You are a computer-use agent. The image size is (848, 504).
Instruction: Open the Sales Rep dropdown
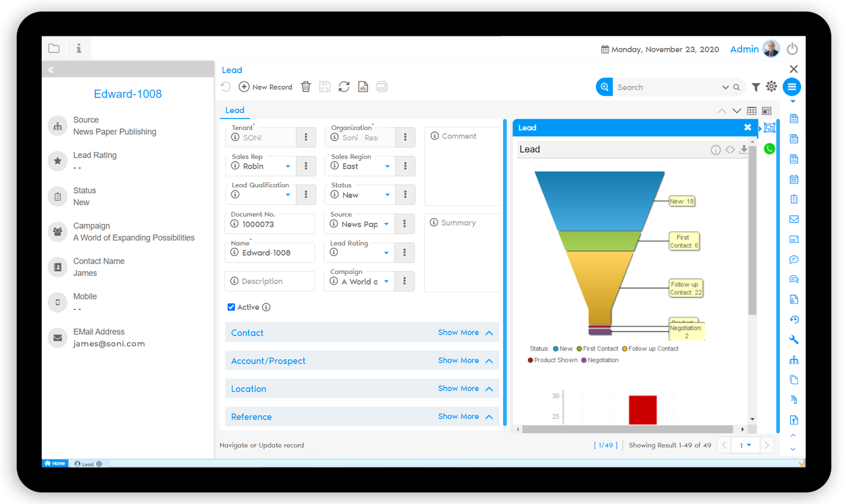(x=287, y=167)
